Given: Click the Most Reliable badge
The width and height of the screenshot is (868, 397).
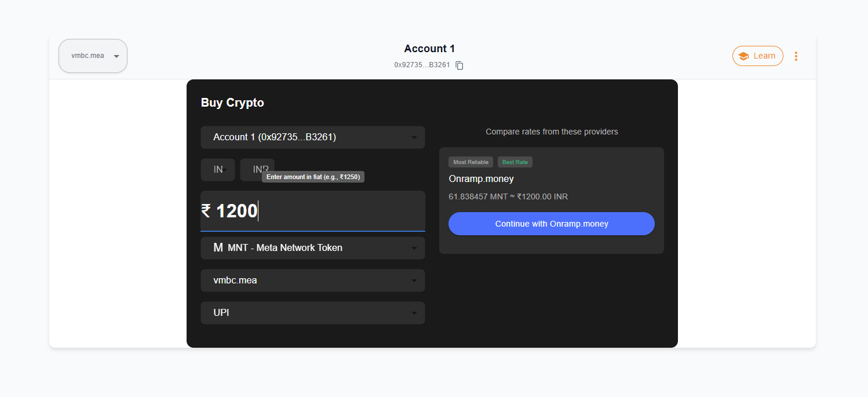Looking at the screenshot, I should (471, 162).
